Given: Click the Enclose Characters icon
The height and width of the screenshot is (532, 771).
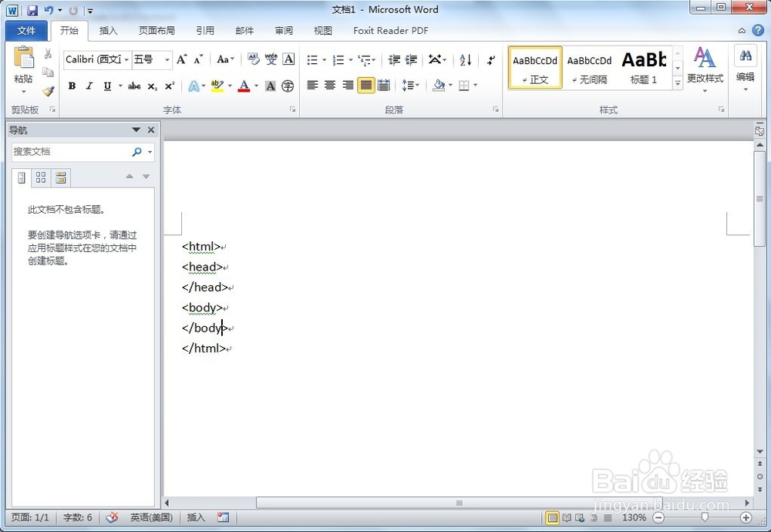Looking at the screenshot, I should point(288,86).
